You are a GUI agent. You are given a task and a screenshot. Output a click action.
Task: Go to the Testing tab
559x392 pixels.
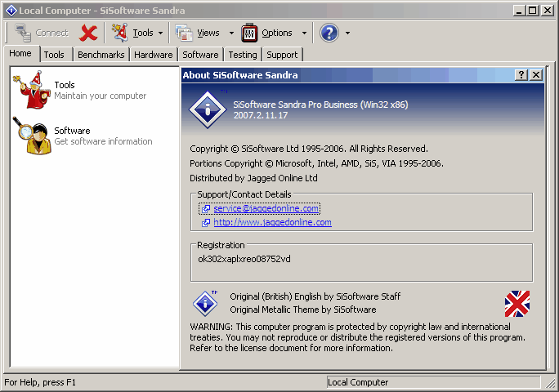click(243, 55)
